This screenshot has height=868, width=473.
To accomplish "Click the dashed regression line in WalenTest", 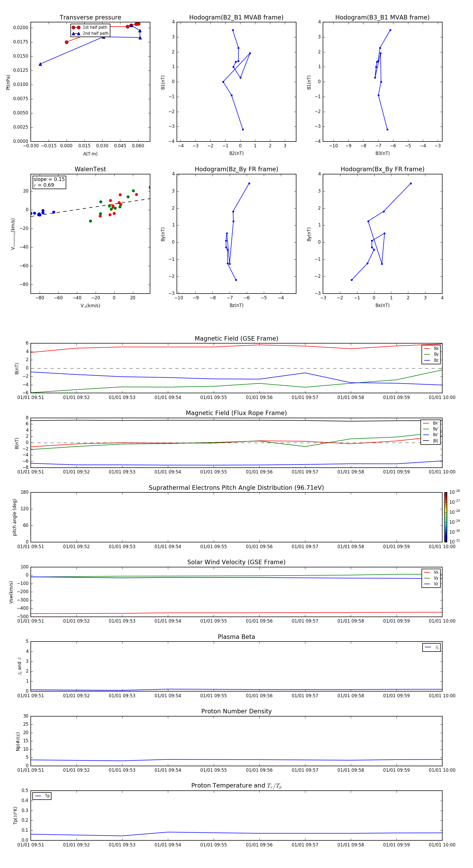I will click(90, 208).
